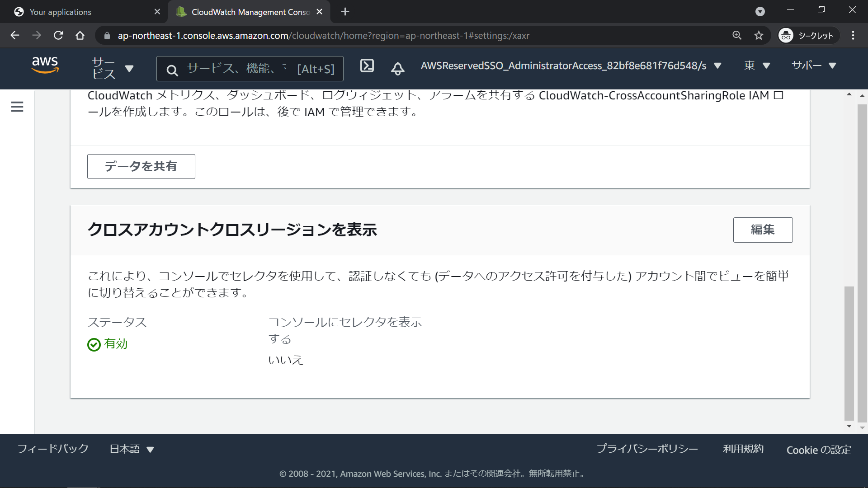Image resolution: width=868 pixels, height=488 pixels.
Task: Reload the current browser page
Action: tap(58, 35)
